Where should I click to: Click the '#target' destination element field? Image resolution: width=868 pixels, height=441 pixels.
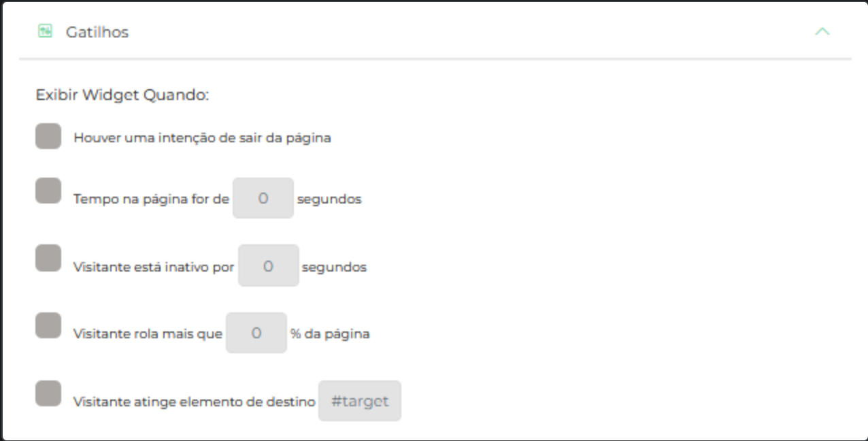tap(360, 401)
